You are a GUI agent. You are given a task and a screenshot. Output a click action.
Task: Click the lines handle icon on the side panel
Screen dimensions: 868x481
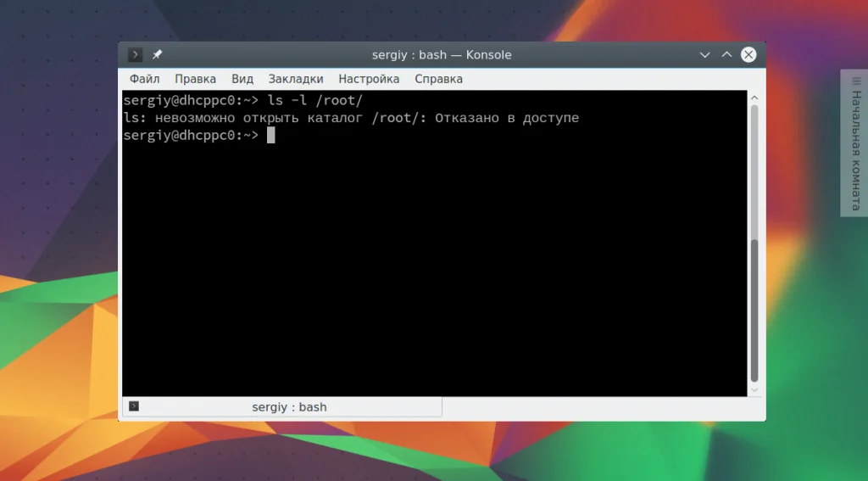click(856, 81)
